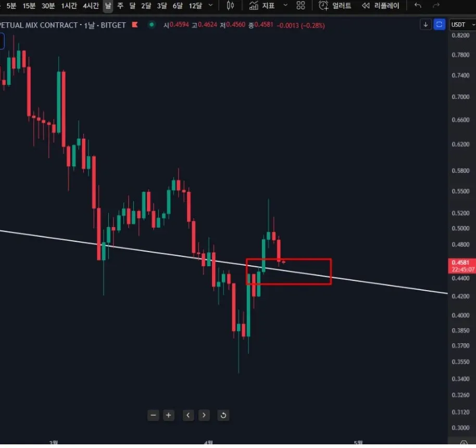Click the red flag next to BITGET
The width and height of the screenshot is (476, 448).
coord(135,25)
